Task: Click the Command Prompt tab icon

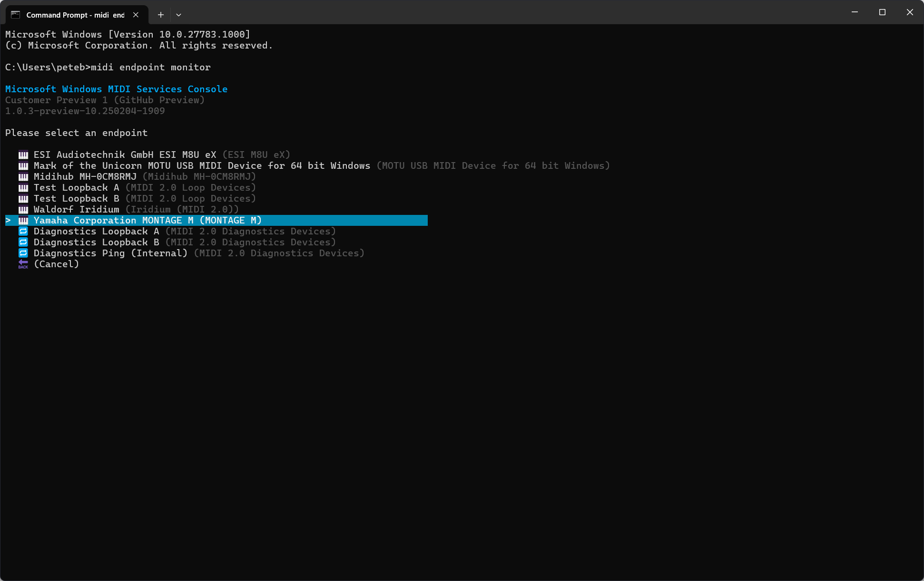Action: click(16, 15)
